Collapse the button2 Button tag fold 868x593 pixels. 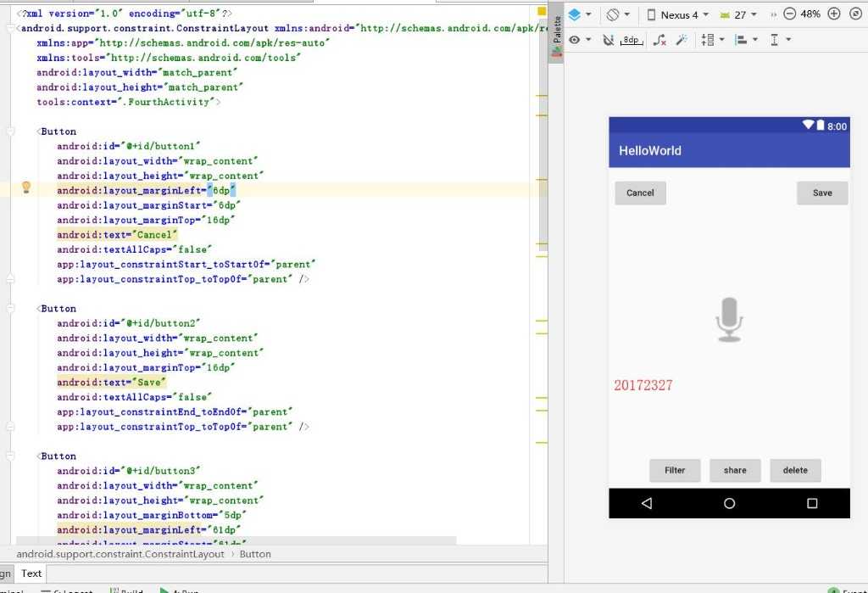pos(10,309)
